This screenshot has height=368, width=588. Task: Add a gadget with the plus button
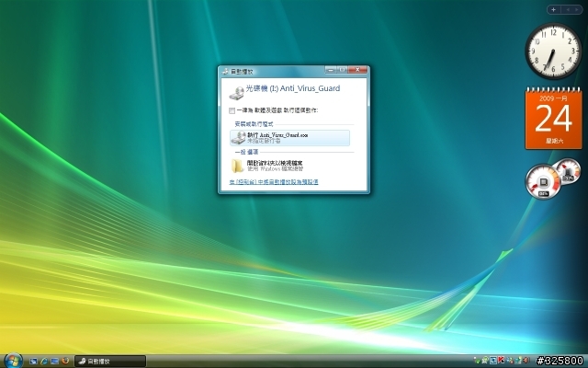(553, 10)
